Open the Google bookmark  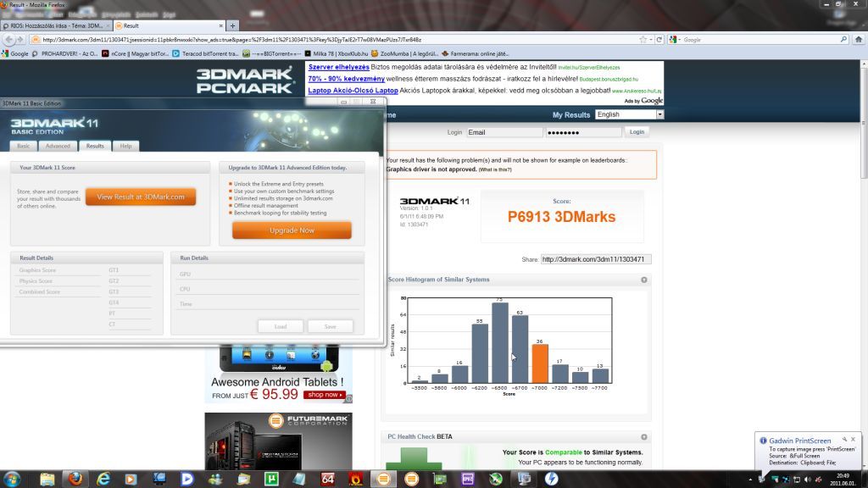[15, 53]
